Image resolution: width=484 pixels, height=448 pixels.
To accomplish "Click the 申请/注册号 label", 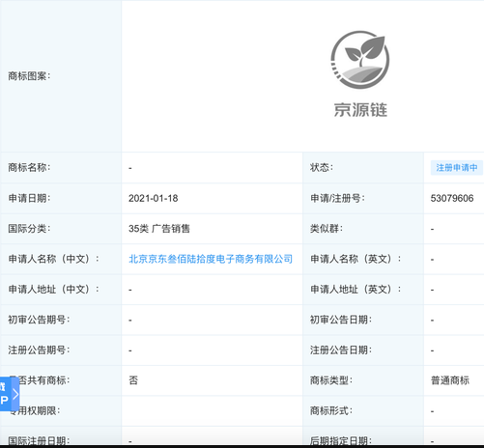I will pos(337,198).
